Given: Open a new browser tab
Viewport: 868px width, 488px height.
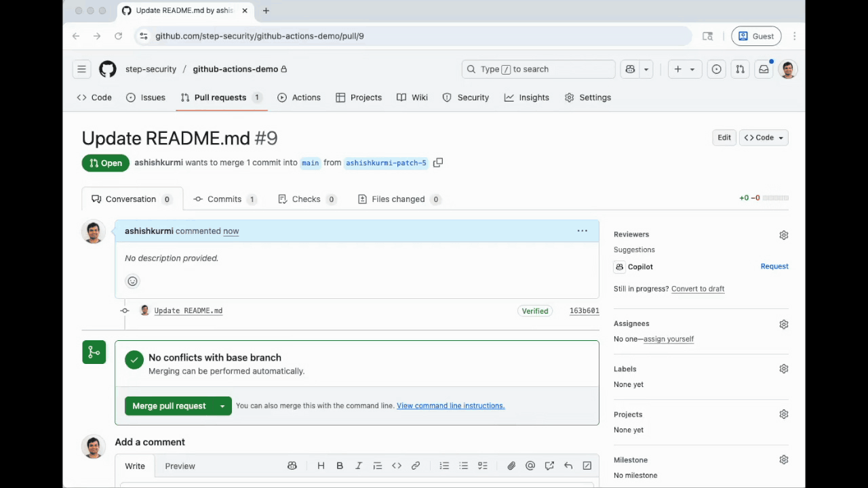Looking at the screenshot, I should (266, 11).
